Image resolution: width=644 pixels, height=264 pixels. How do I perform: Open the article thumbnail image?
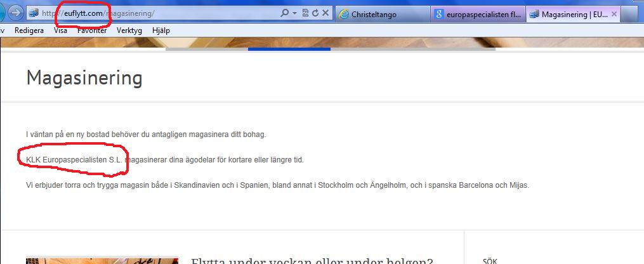[102, 261]
